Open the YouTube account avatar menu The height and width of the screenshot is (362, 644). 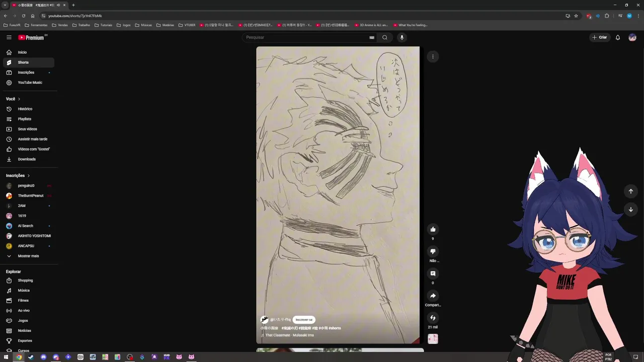632,37
